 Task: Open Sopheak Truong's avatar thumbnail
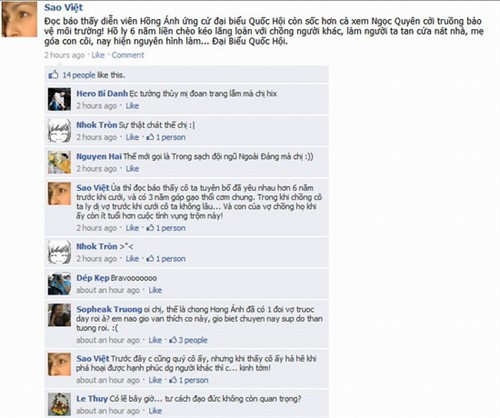pos(59,315)
